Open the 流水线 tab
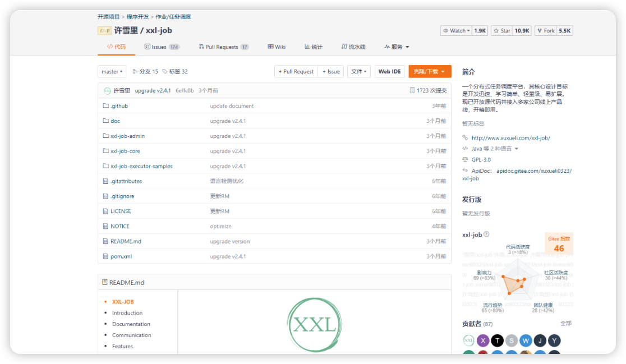This screenshot has width=626, height=364. coord(353,47)
